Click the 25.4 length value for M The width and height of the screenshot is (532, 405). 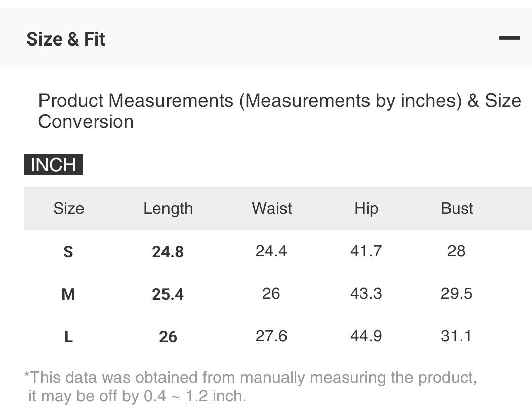[x=168, y=294]
